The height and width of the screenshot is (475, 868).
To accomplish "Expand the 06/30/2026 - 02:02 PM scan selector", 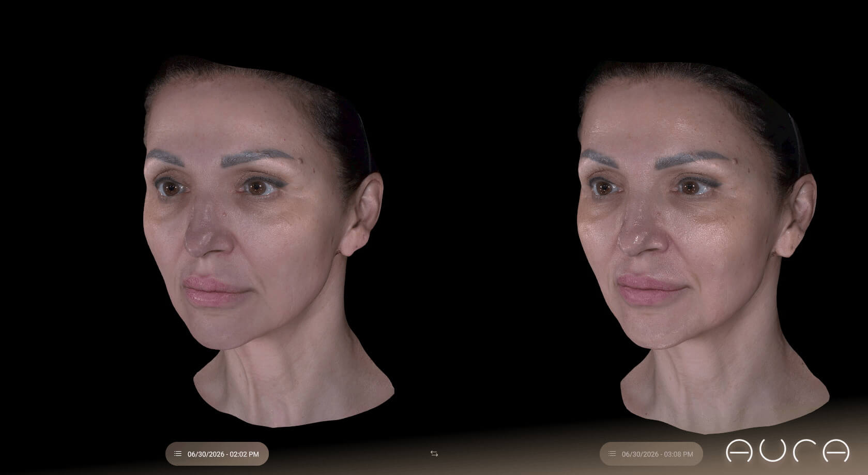I will pyautogui.click(x=217, y=454).
